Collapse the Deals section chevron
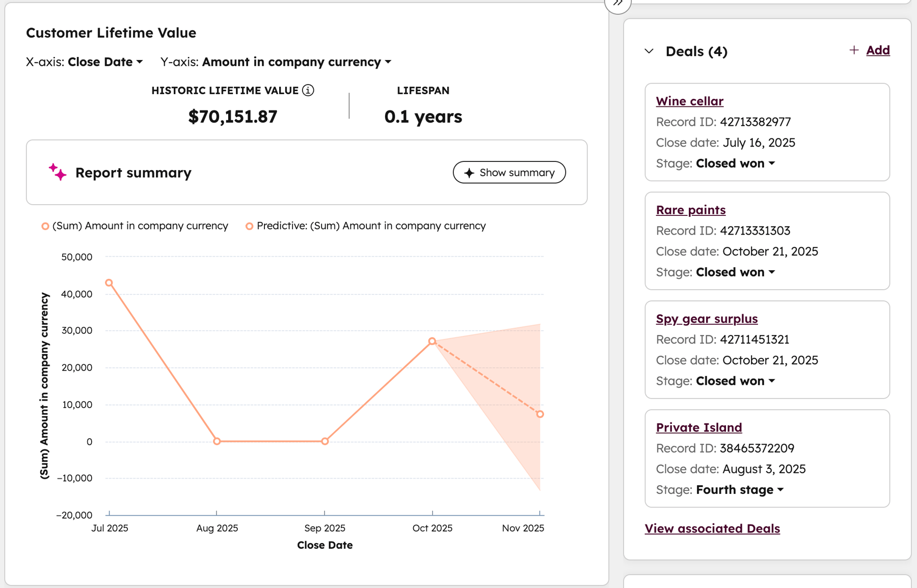 [649, 51]
